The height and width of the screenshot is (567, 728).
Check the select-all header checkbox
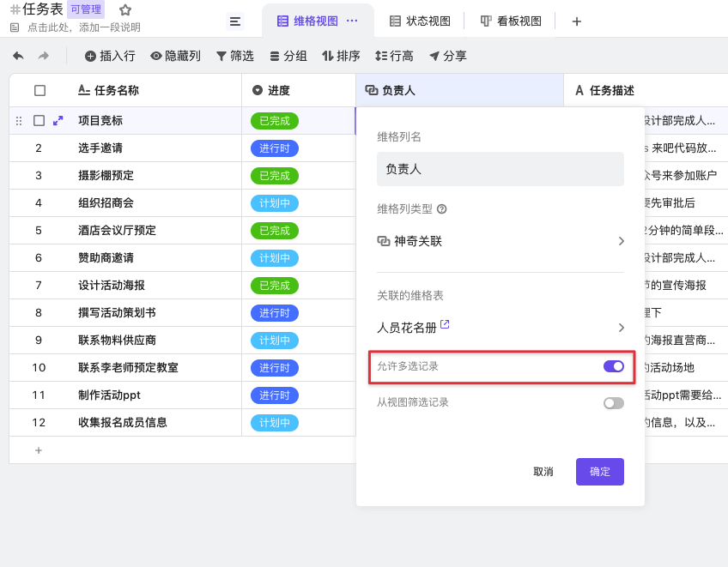[39, 90]
